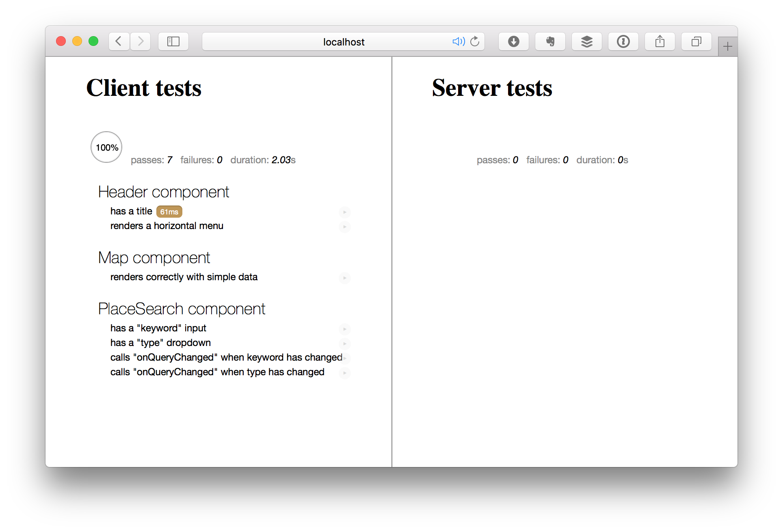Image resolution: width=783 pixels, height=532 pixels.
Task: Open the Downloads toolbar button
Action: click(513, 41)
